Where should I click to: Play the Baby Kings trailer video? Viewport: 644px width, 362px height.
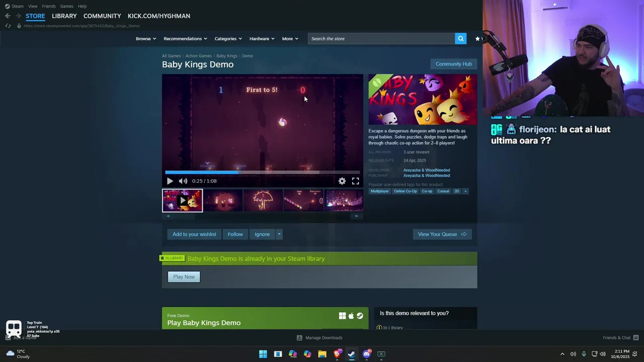coord(170,181)
